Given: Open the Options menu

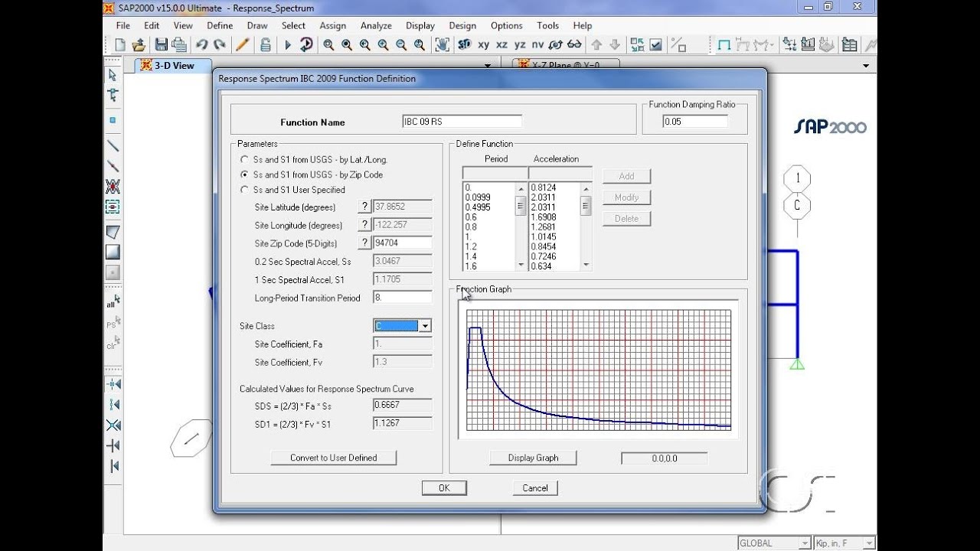Looking at the screenshot, I should [506, 25].
